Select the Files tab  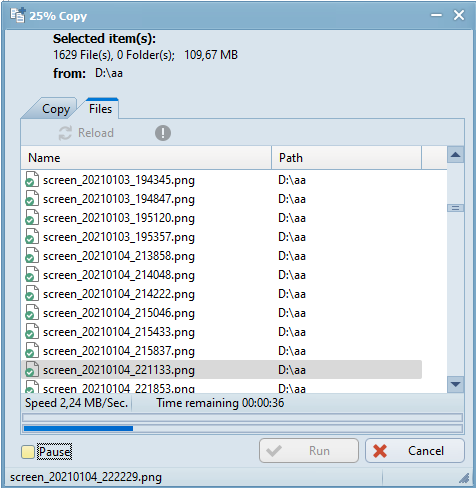coord(100,109)
